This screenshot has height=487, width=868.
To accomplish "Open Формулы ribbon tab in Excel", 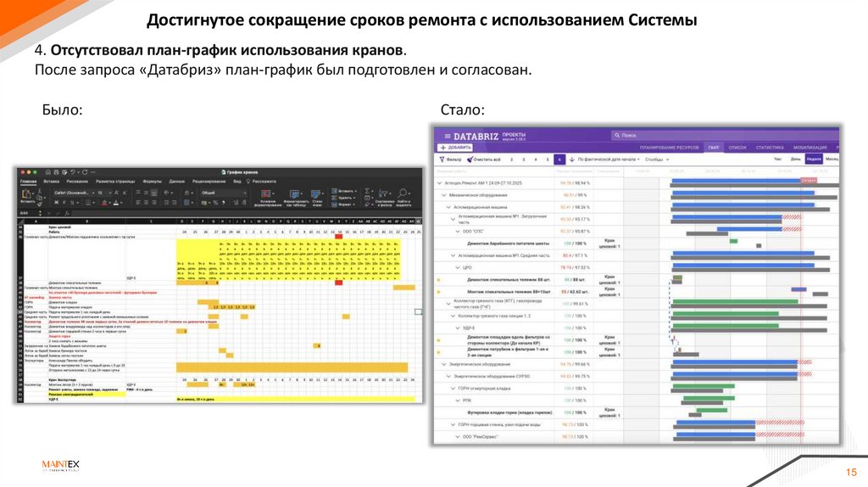I will (152, 182).
